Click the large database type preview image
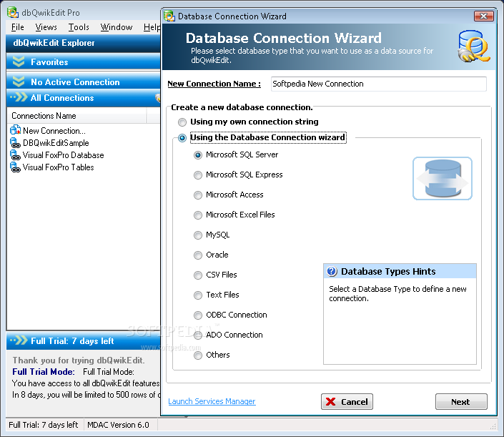 [443, 179]
